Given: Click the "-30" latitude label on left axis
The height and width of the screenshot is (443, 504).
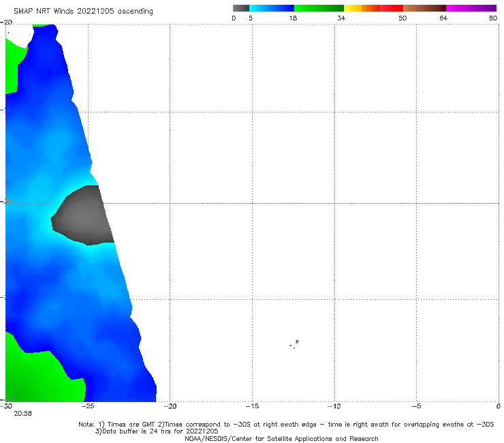Looking at the screenshot, I should tap(6, 201).
